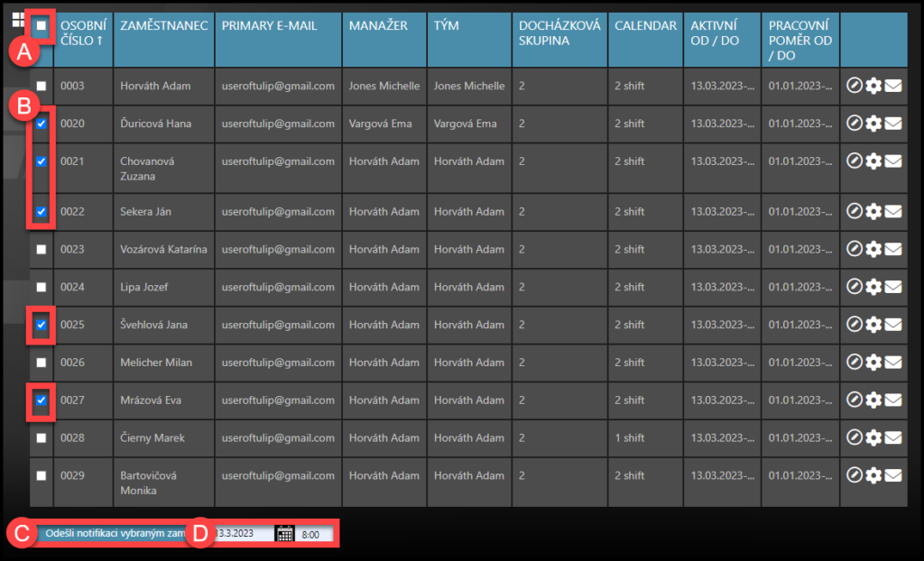This screenshot has height=561, width=924.
Task: Check the box for employee 0028
Action: click(42, 437)
